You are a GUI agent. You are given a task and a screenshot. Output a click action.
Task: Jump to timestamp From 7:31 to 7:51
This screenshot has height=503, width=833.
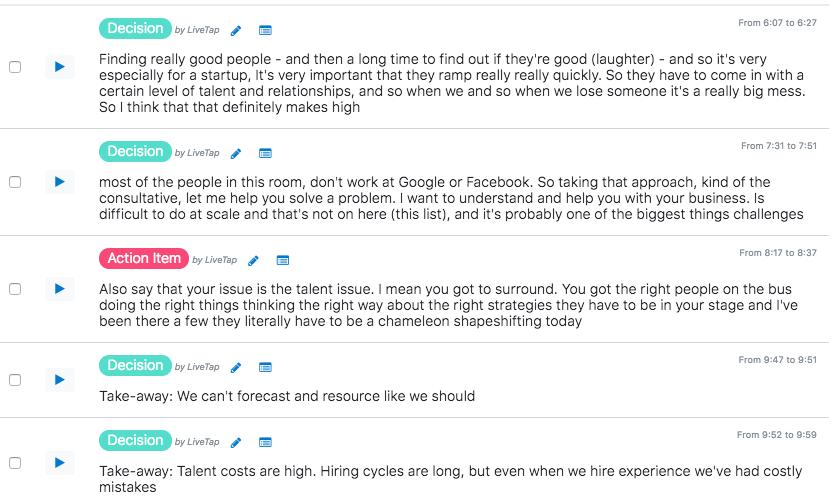pyautogui.click(x=780, y=146)
